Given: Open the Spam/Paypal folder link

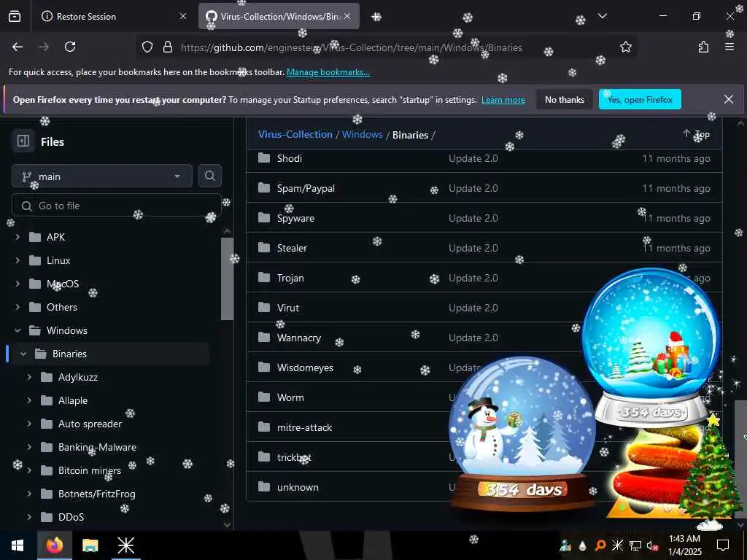Looking at the screenshot, I should (306, 188).
